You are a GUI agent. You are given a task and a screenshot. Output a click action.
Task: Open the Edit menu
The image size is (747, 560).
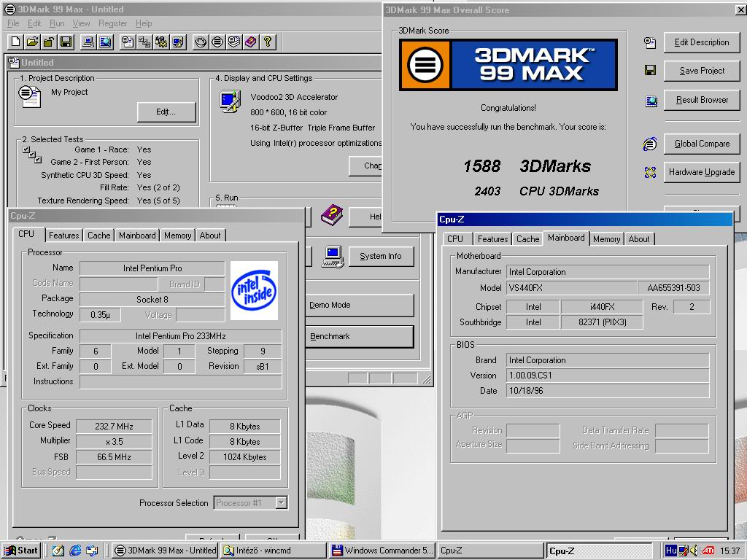[x=34, y=23]
